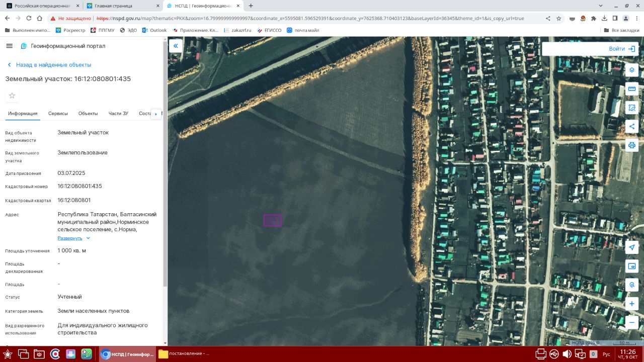Switch to the Объекты tab
Image resolution: width=644 pixels, height=362 pixels.
coord(88,114)
